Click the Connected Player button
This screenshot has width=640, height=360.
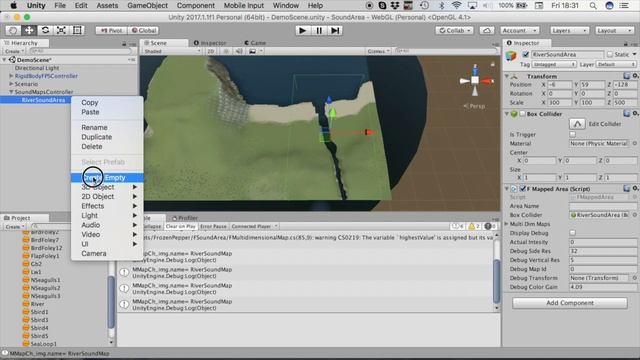(253, 226)
